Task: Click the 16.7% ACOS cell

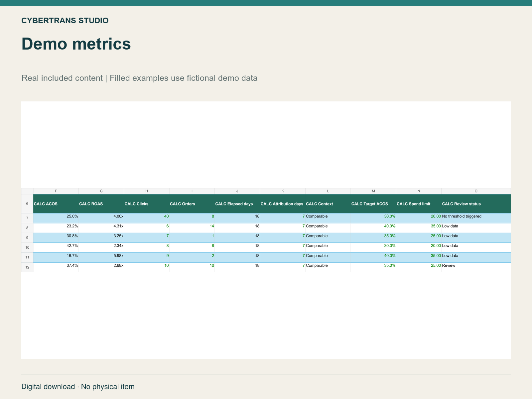Action: pos(56,257)
